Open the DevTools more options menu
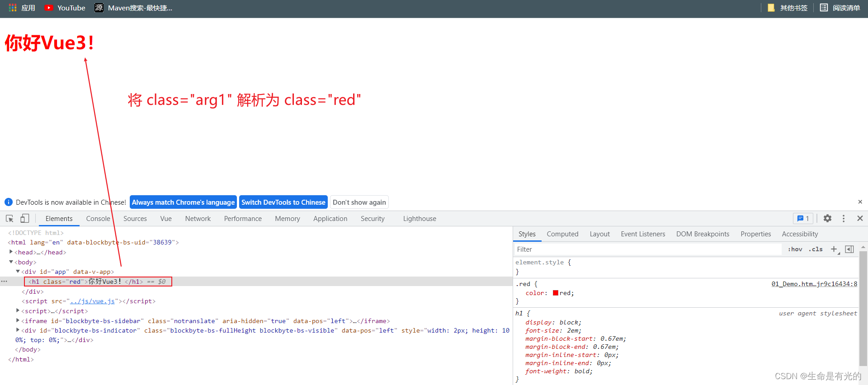 [x=844, y=218]
